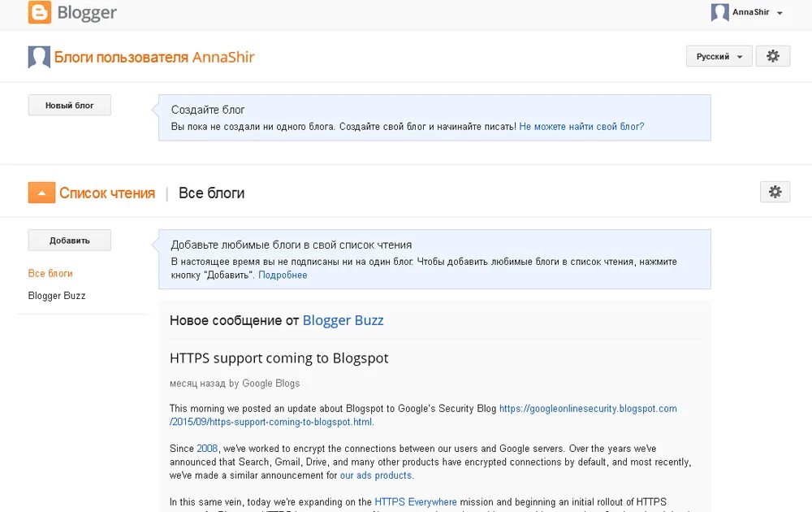
Task: Open the Не можете найти свой блог? link
Action: (x=581, y=127)
